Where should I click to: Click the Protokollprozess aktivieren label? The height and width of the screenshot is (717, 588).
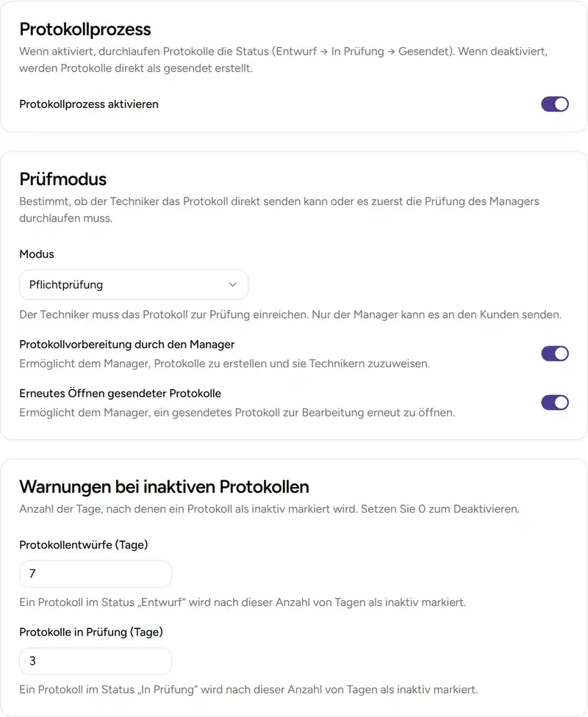89,104
